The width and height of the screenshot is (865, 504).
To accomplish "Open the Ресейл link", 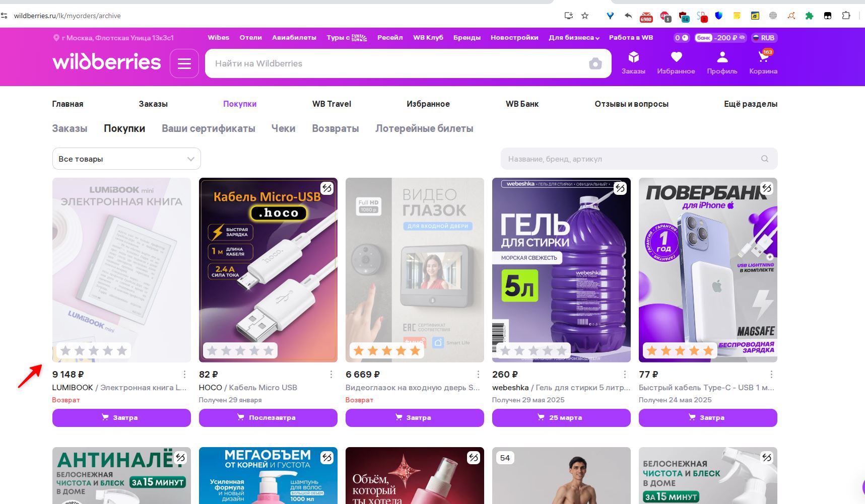I will click(390, 38).
